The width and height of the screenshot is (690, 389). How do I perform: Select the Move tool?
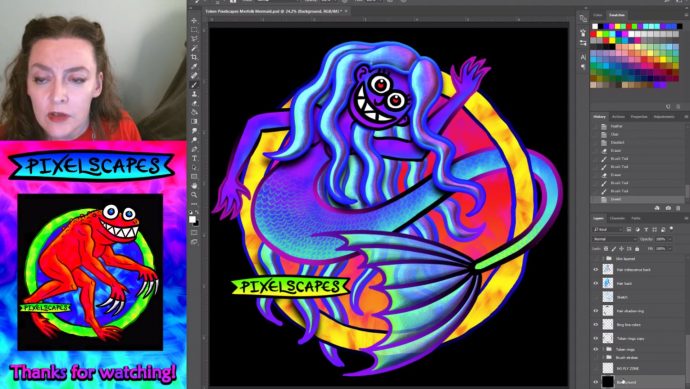194,21
